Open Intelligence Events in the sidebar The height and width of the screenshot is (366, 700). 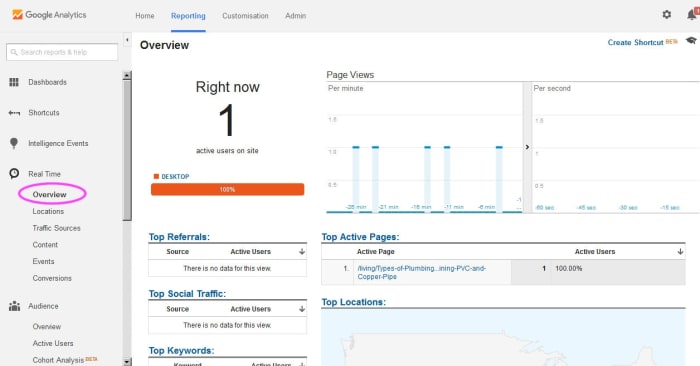coord(58,143)
